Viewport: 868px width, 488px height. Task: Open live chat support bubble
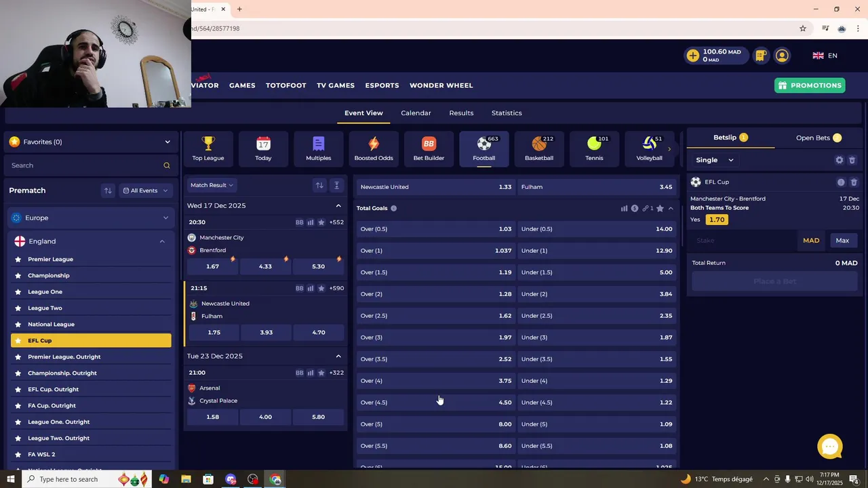point(830,447)
